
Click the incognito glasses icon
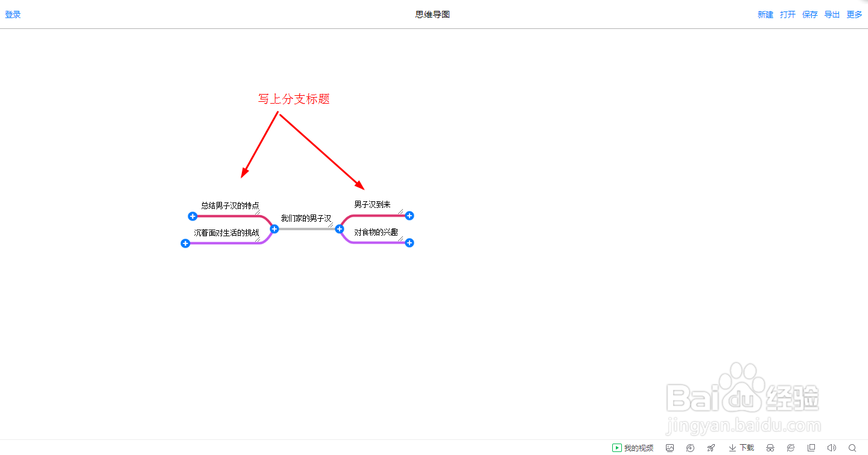point(770,448)
